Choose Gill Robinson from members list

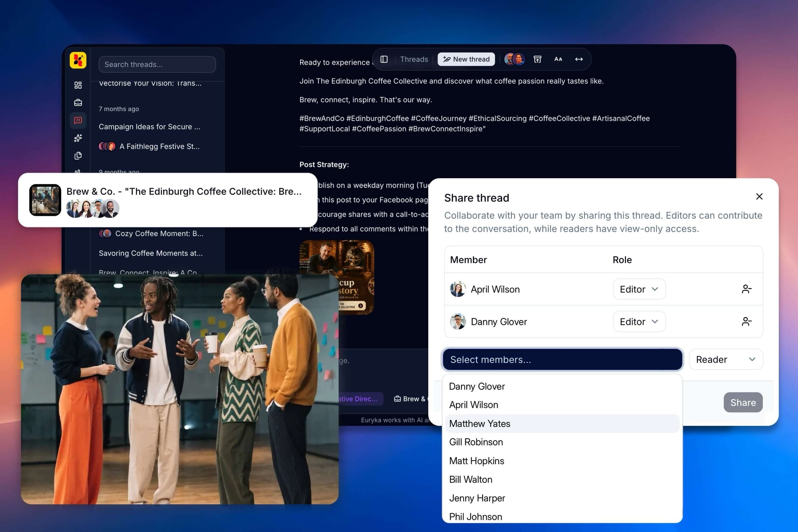562,442
